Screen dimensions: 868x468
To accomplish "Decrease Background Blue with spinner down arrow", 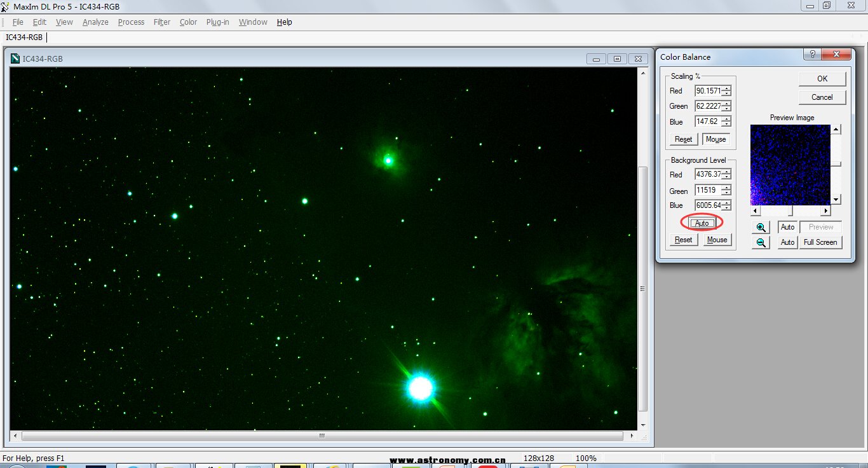I will 726,209.
